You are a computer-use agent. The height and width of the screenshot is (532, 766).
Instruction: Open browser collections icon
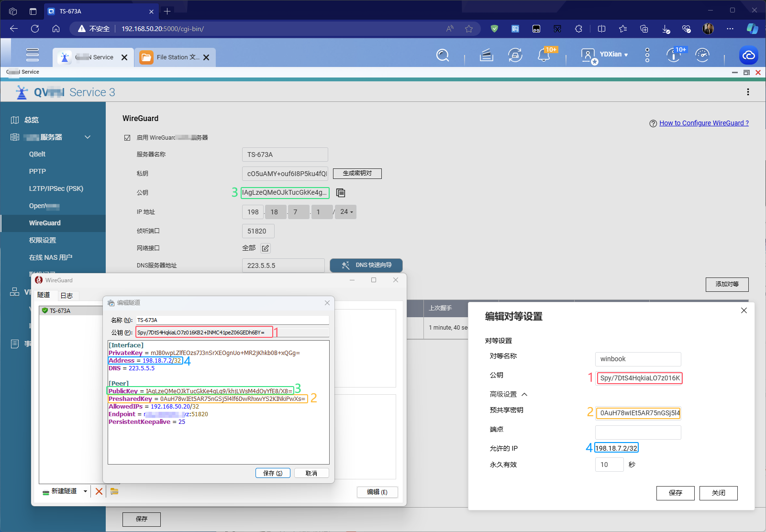click(644, 29)
